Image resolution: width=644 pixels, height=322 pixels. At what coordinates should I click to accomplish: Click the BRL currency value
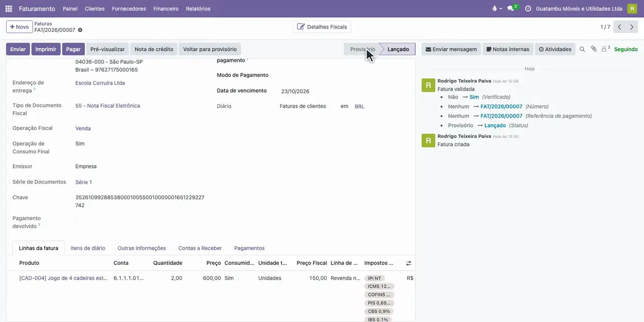[360, 107]
